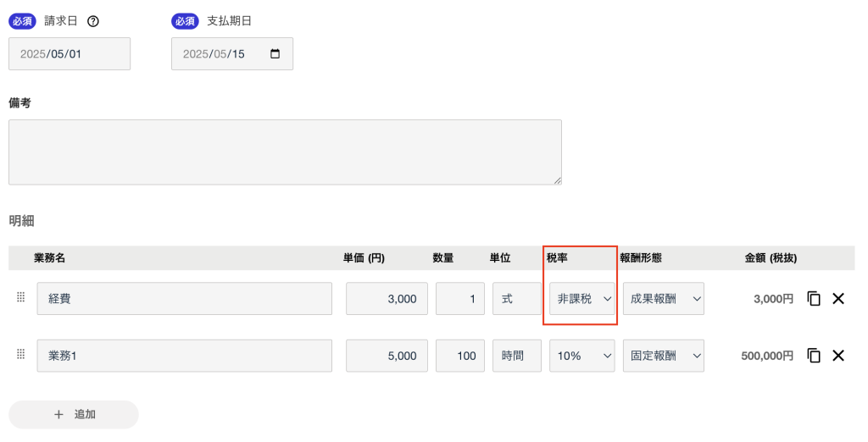Screen dimensions: 868x442
Task: Duplicate the 業務1 line item
Action: pos(814,356)
